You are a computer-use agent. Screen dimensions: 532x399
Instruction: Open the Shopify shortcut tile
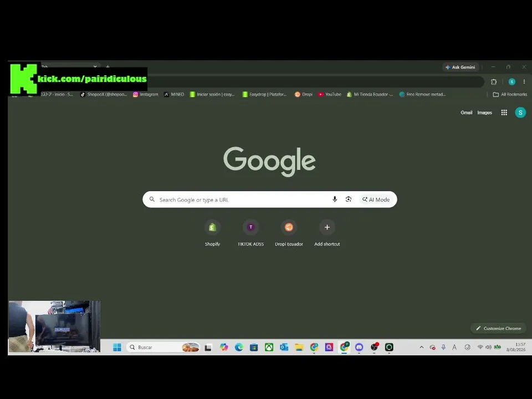212,233
